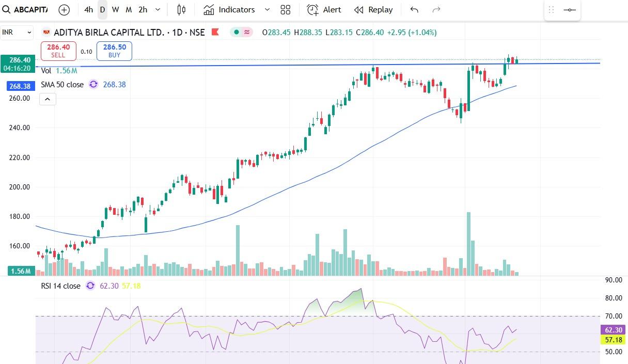Click the 286.40 SELL button

pyautogui.click(x=58, y=51)
